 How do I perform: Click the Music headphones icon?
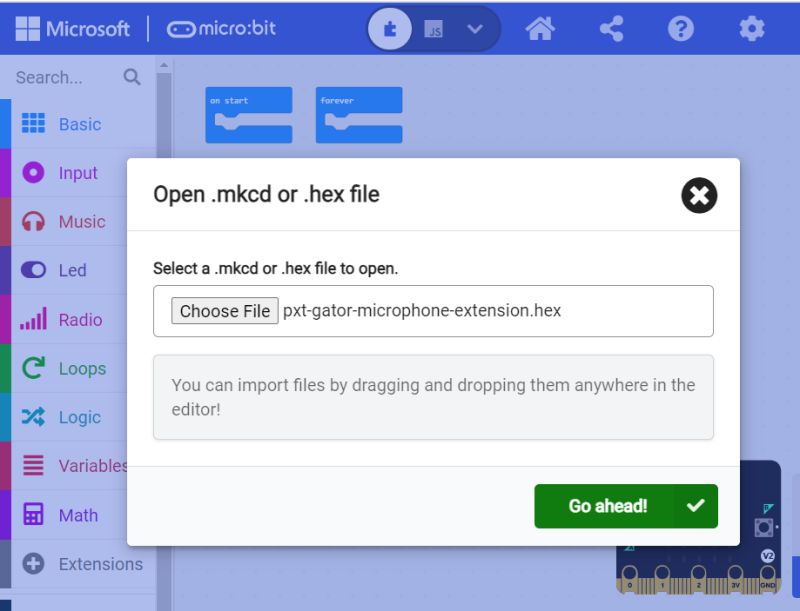coord(33,222)
